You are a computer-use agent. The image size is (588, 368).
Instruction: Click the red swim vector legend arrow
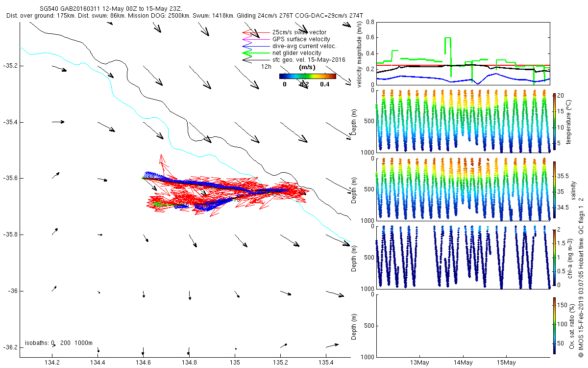pyautogui.click(x=254, y=32)
